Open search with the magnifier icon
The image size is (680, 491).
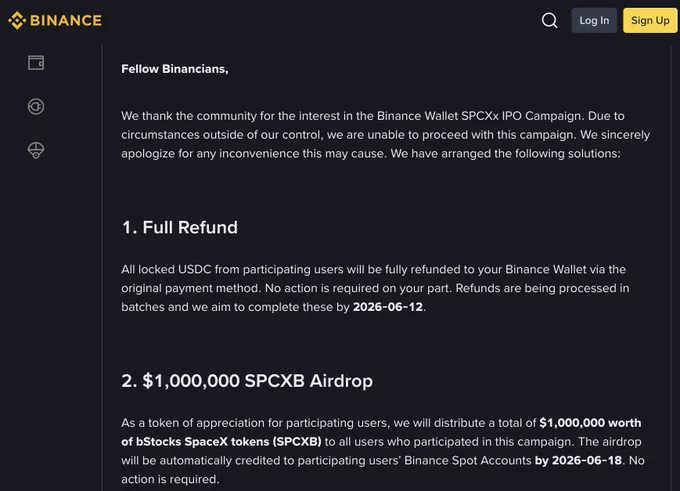coord(549,20)
